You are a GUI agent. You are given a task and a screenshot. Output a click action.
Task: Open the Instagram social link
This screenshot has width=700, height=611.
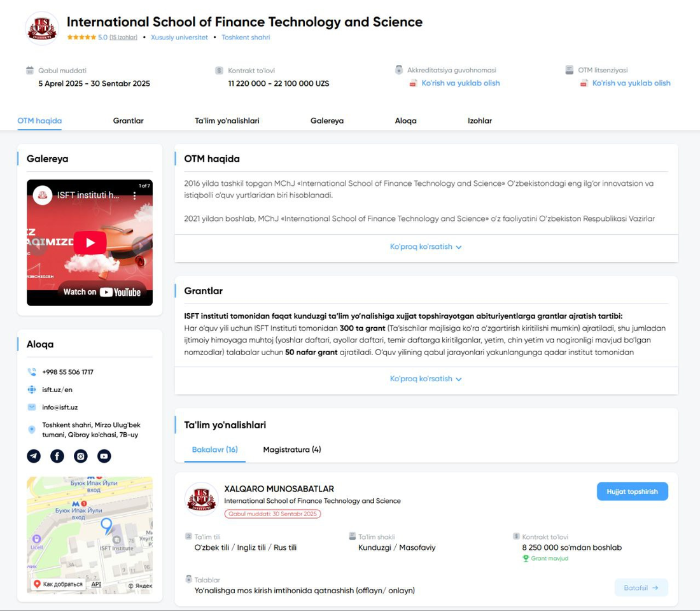pos(80,456)
